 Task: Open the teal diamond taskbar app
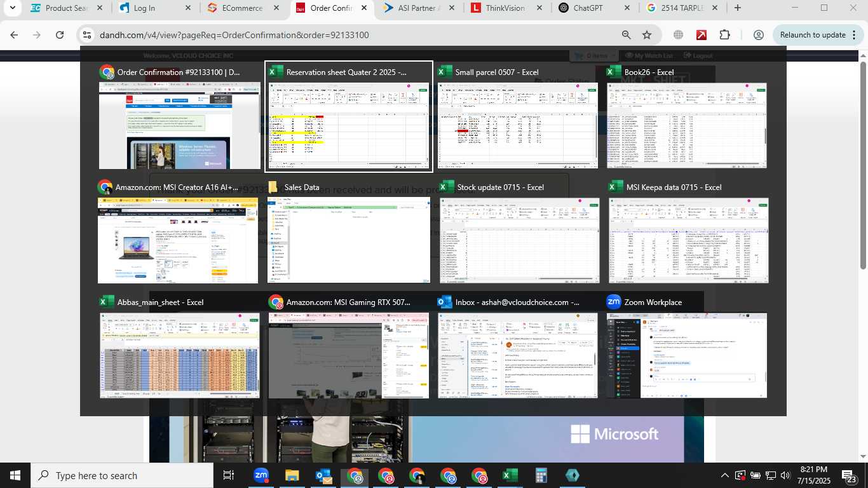click(x=572, y=475)
